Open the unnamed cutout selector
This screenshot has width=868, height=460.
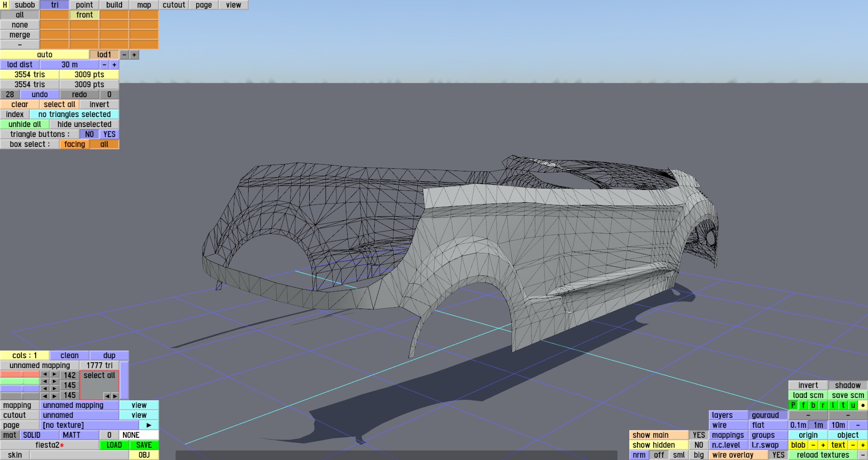point(80,415)
